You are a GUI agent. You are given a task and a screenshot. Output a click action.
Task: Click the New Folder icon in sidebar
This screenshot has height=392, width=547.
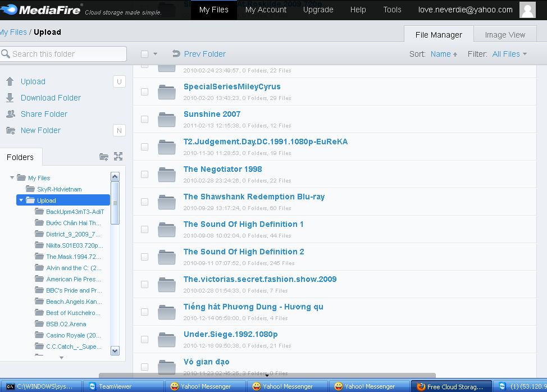(x=11, y=130)
